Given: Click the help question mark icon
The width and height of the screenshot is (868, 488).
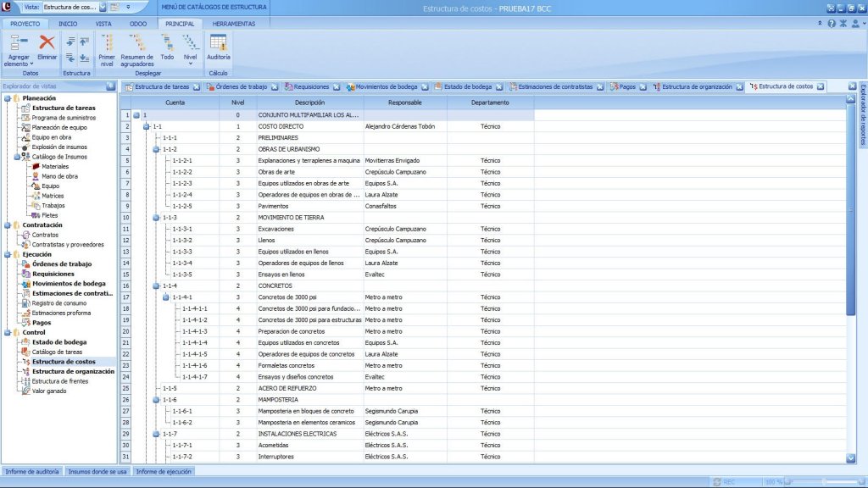Looking at the screenshot, I should coord(831,24).
